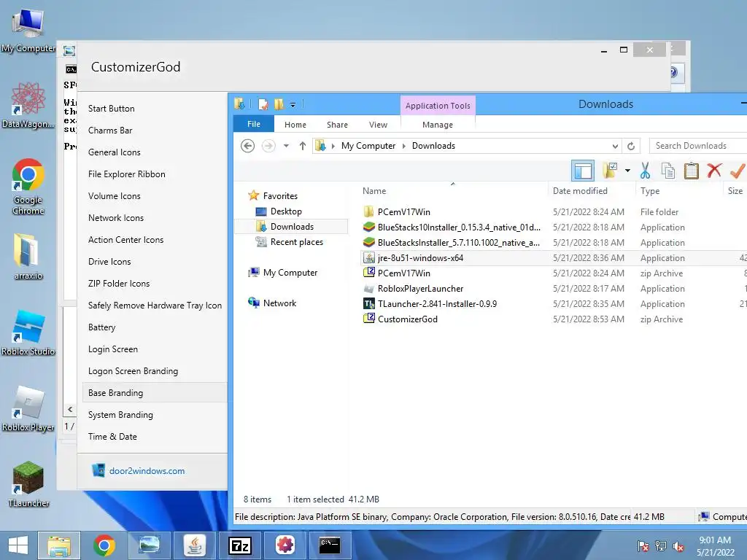The image size is (747, 560).
Task: Open Google Chrome from the taskbar
Action: (104, 545)
